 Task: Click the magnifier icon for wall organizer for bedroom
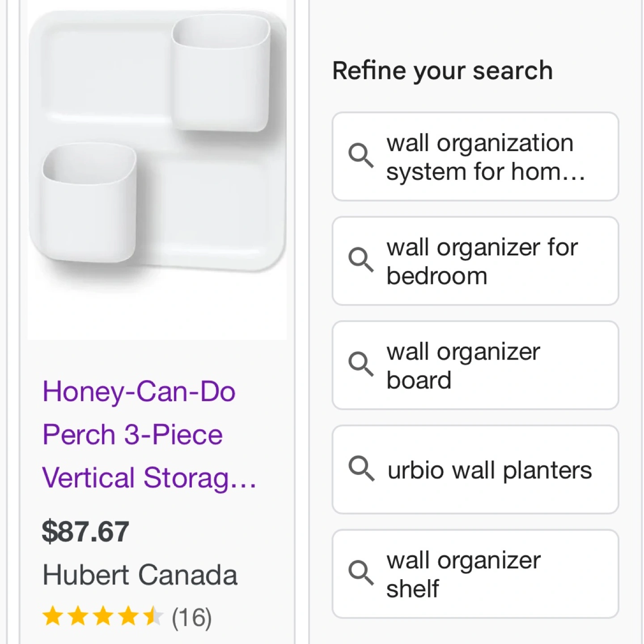[x=360, y=260]
